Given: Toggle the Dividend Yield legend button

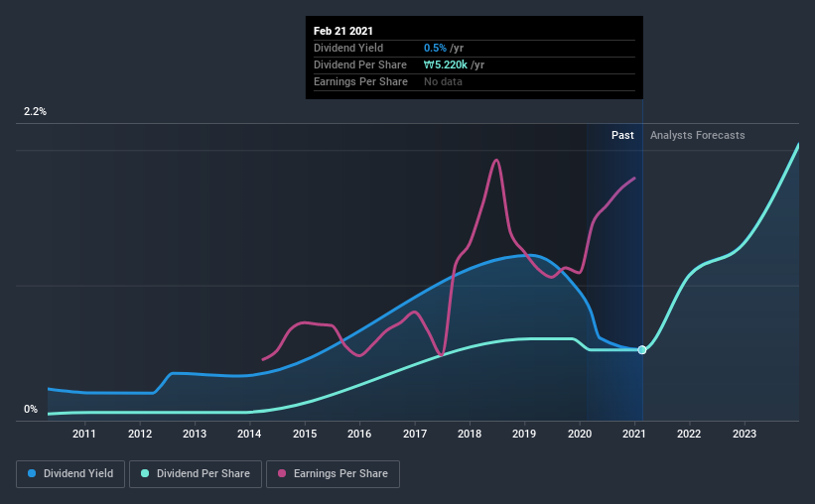Looking at the screenshot, I should (70, 474).
